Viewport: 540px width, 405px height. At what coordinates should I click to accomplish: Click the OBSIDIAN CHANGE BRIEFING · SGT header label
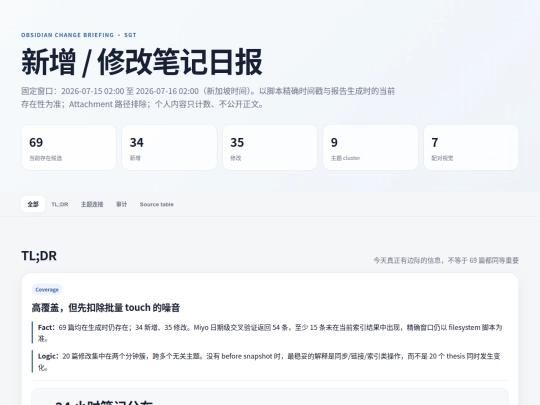[79, 35]
